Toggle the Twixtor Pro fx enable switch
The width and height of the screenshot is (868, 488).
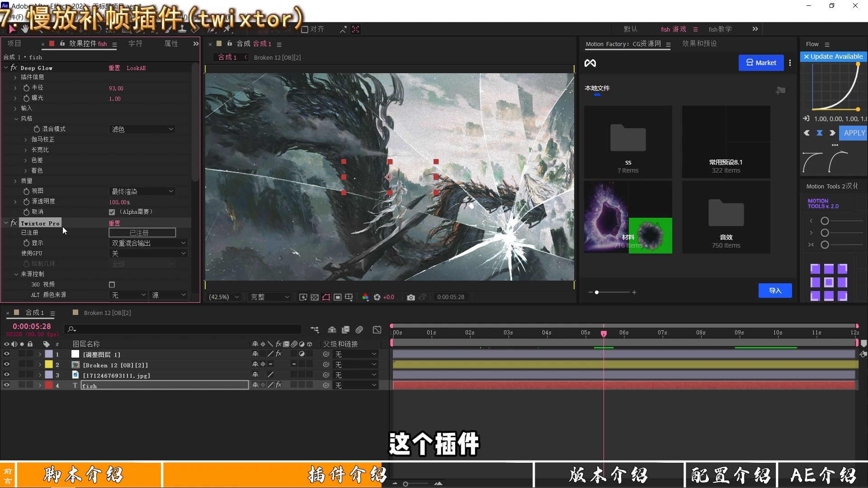14,223
